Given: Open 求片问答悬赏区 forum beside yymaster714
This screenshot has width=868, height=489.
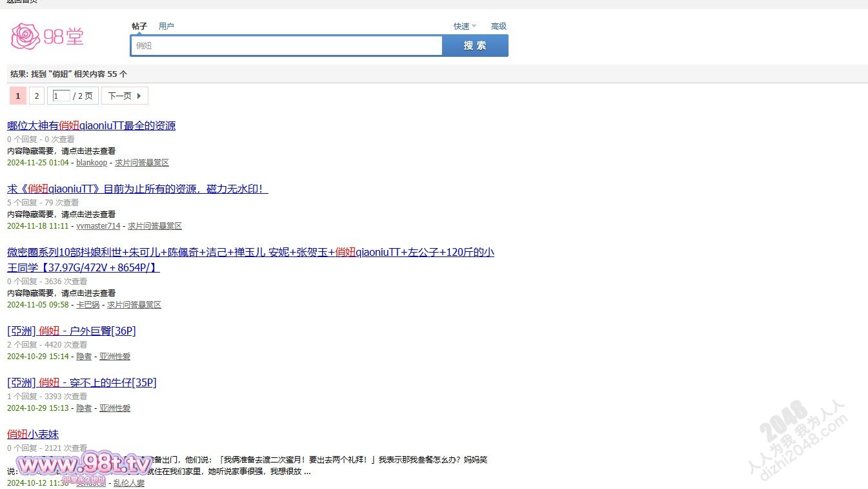Looking at the screenshot, I should (x=155, y=226).
